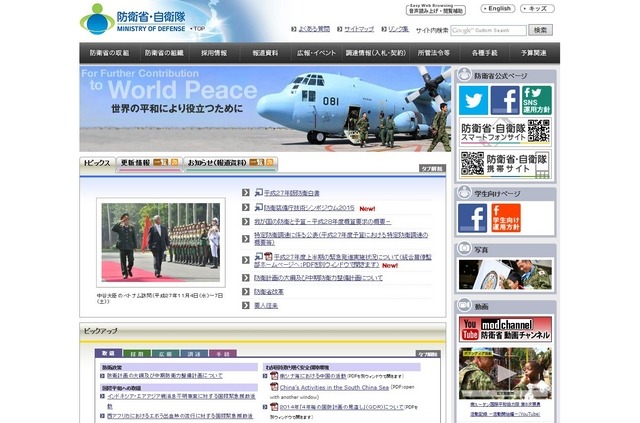Open 採用情報 navigation menu
The image size is (640, 423).
pos(214,53)
